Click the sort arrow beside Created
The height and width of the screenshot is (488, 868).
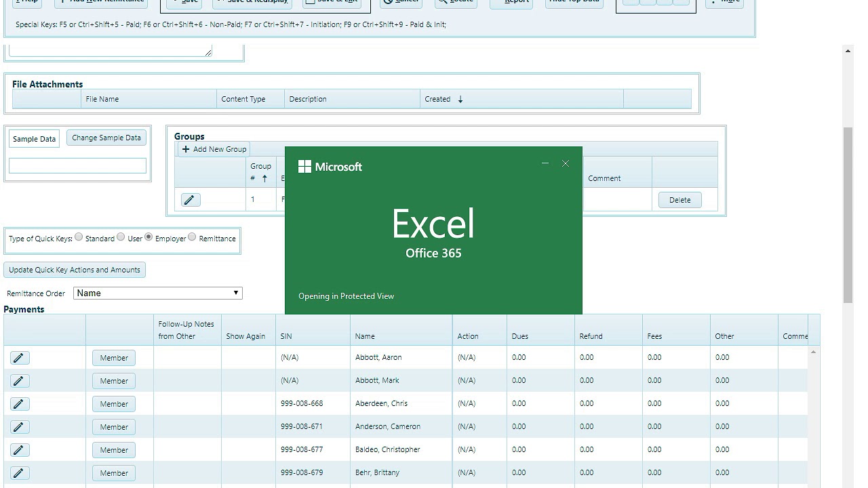(460, 99)
